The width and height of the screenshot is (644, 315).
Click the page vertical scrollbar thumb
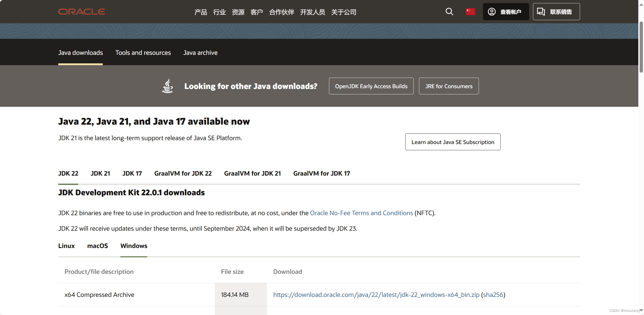[x=641, y=47]
